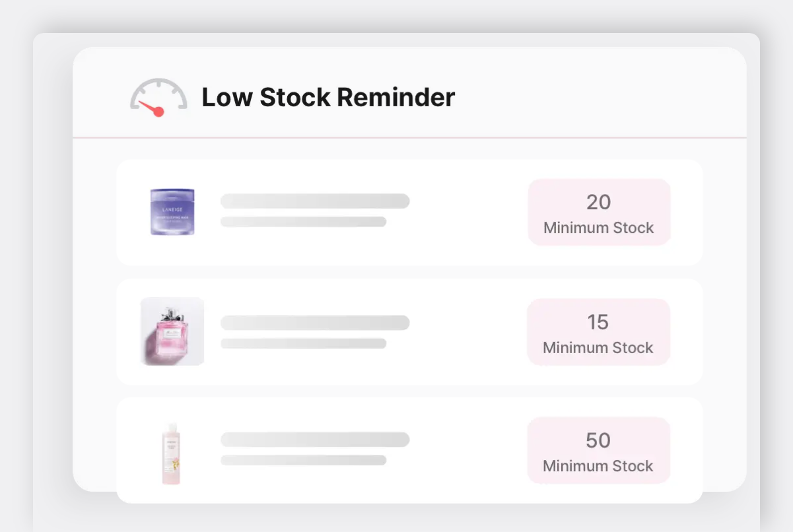Viewport: 793px width, 532px height.
Task: Click the toner bottle product name placeholder
Action: coord(315,440)
